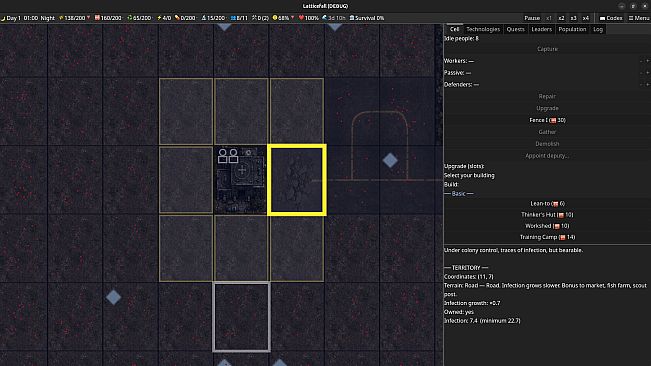Image resolution: width=651 pixels, height=366 pixels.
Task: Increase Defenders with the plus button
Action: click(648, 84)
